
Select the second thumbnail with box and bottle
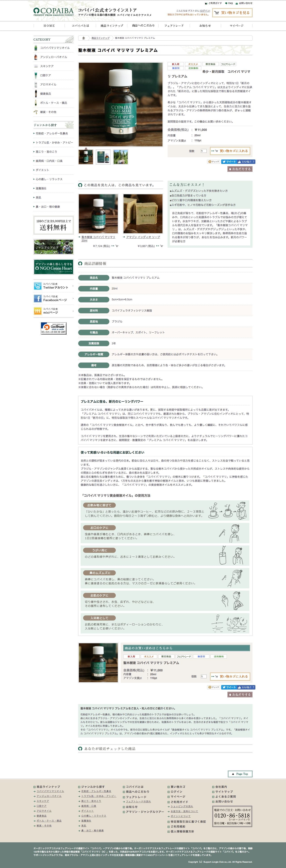103,157
